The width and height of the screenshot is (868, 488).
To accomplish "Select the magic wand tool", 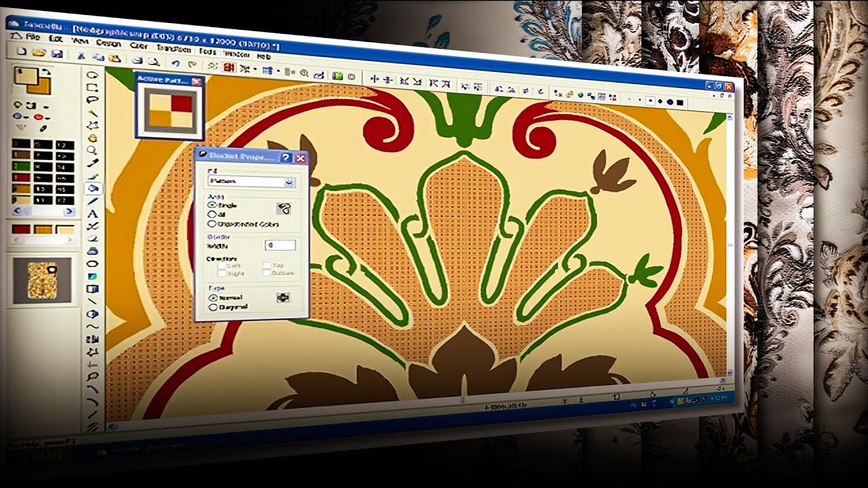I will pos(93,113).
